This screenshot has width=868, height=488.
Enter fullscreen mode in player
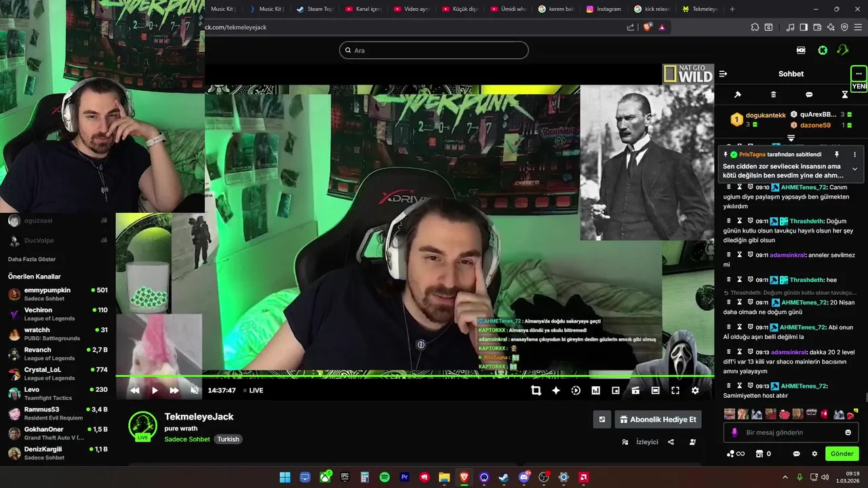point(675,390)
